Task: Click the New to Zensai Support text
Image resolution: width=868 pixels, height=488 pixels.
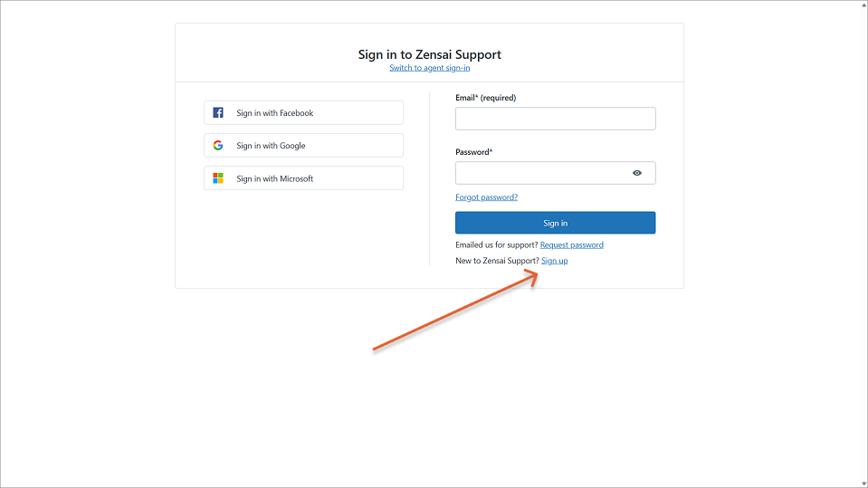Action: [497, 261]
